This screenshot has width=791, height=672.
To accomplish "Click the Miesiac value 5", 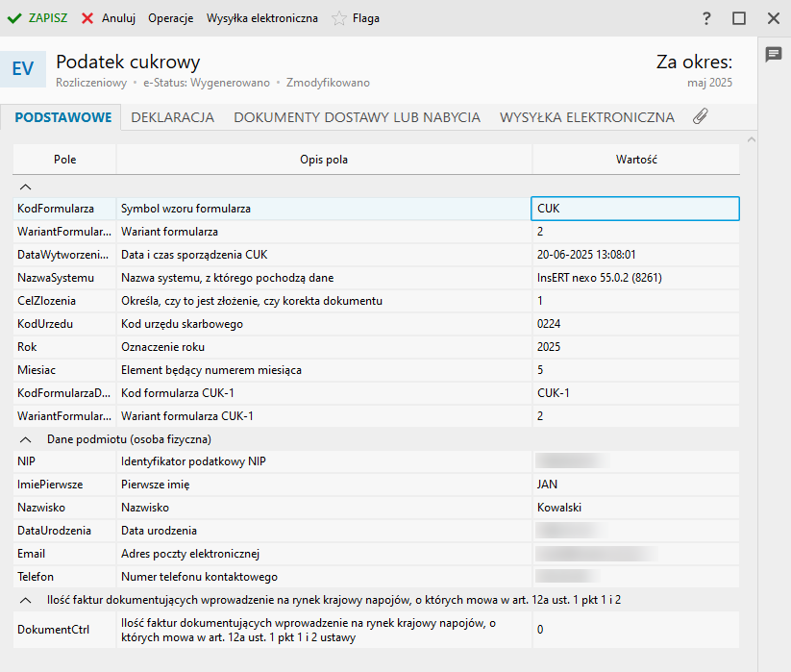I will 635,370.
